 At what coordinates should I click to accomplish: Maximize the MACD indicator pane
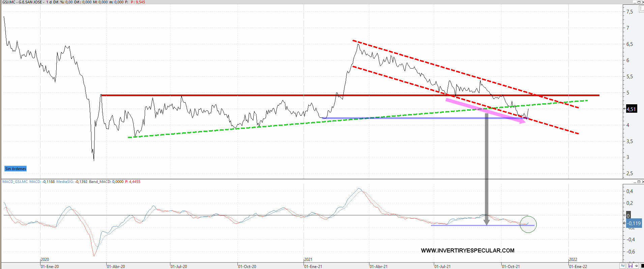pos(639,182)
